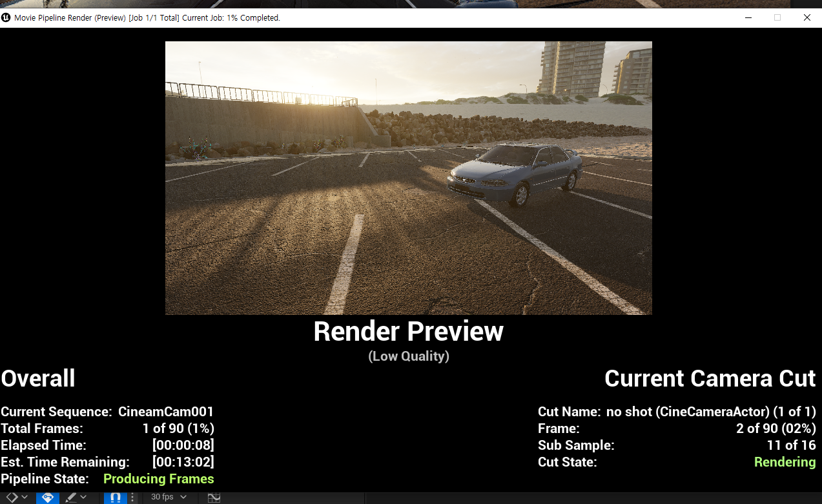Click the 'Producing Frames' pipeline state
Screen dimensions: 822x504
click(159, 479)
